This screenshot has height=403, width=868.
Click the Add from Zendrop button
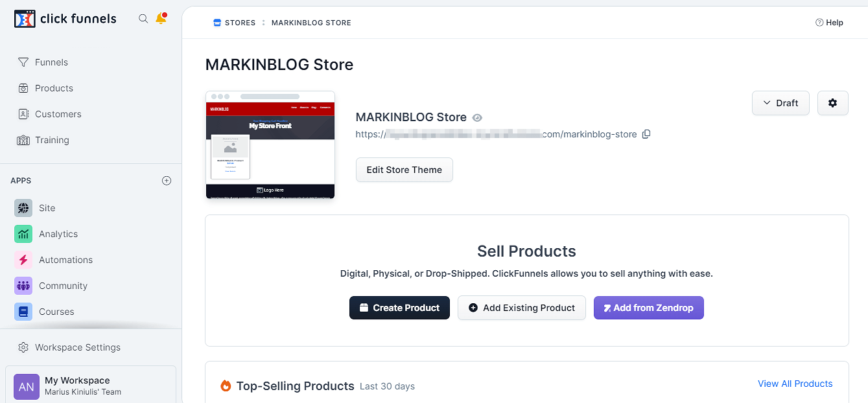click(648, 308)
